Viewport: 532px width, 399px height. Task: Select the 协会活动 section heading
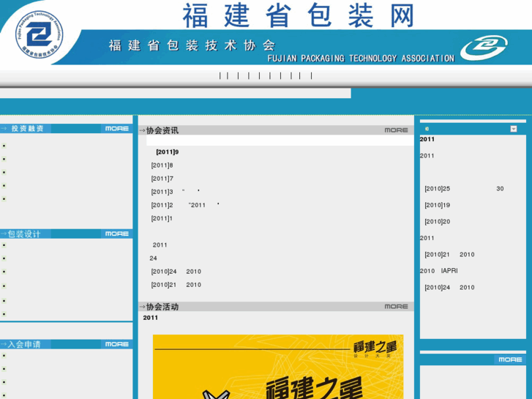[162, 307]
